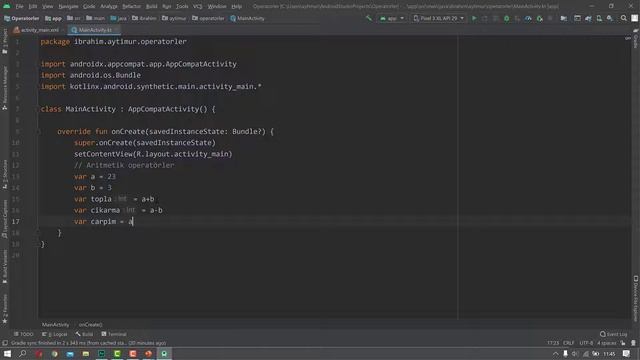Click the Operatorler project breadcrumb
Screen dimensions: 640x360
(x=22, y=18)
